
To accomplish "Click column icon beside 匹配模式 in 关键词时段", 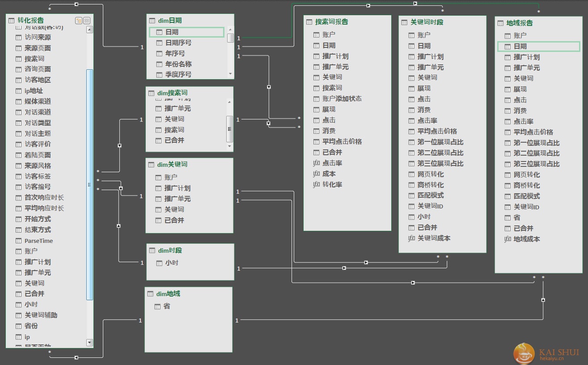I will tap(411, 195).
